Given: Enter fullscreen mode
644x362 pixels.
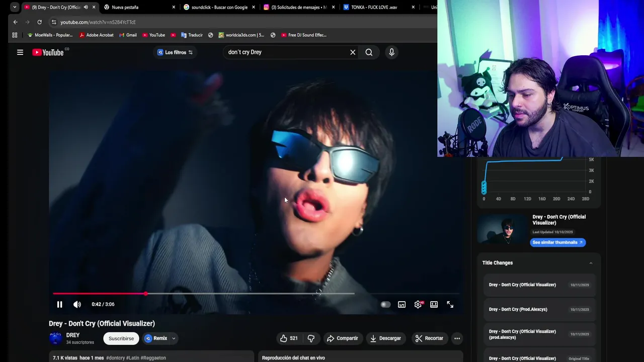Looking at the screenshot, I should 450,304.
